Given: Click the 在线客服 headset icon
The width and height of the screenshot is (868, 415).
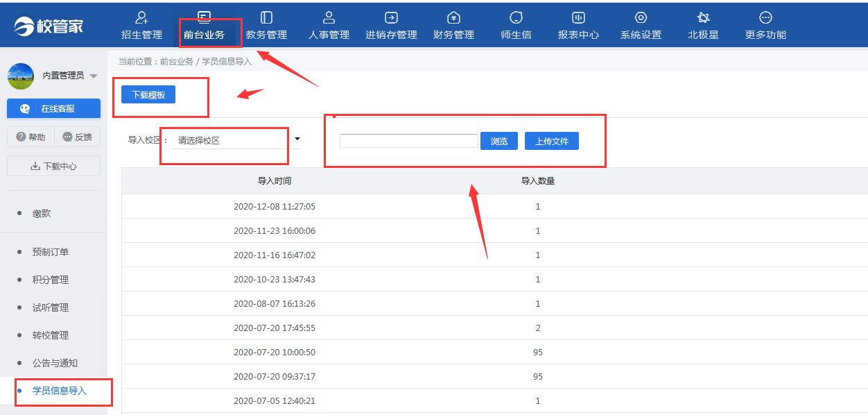Looking at the screenshot, I should click(x=25, y=109).
